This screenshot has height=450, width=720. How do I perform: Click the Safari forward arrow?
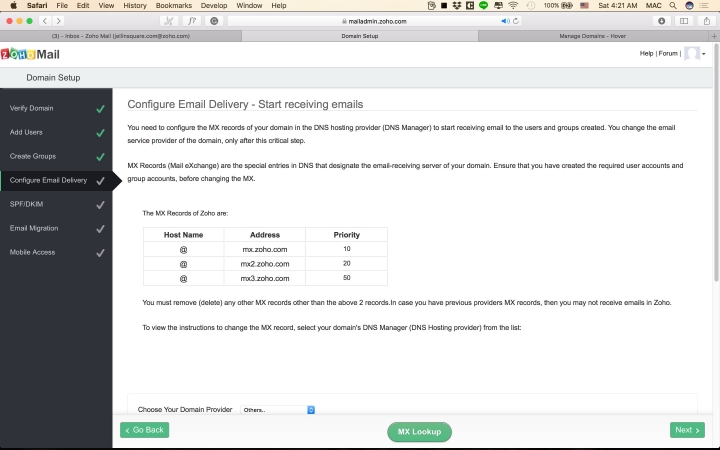[58, 21]
